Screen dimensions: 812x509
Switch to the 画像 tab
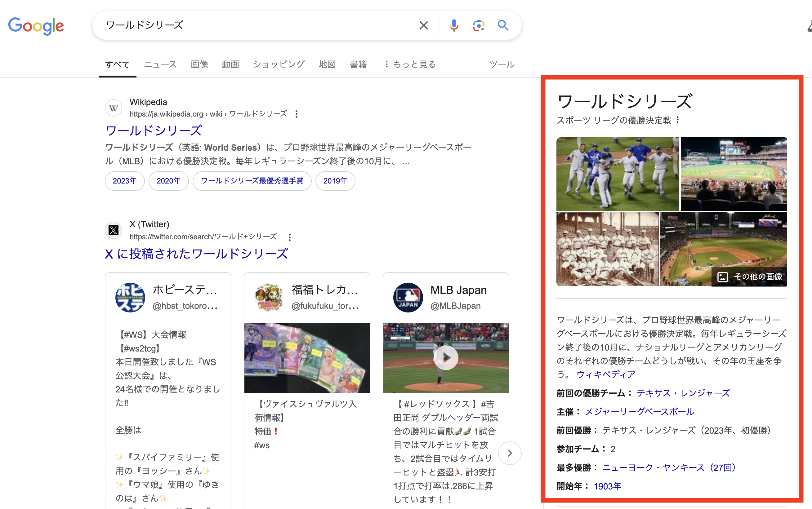199,64
